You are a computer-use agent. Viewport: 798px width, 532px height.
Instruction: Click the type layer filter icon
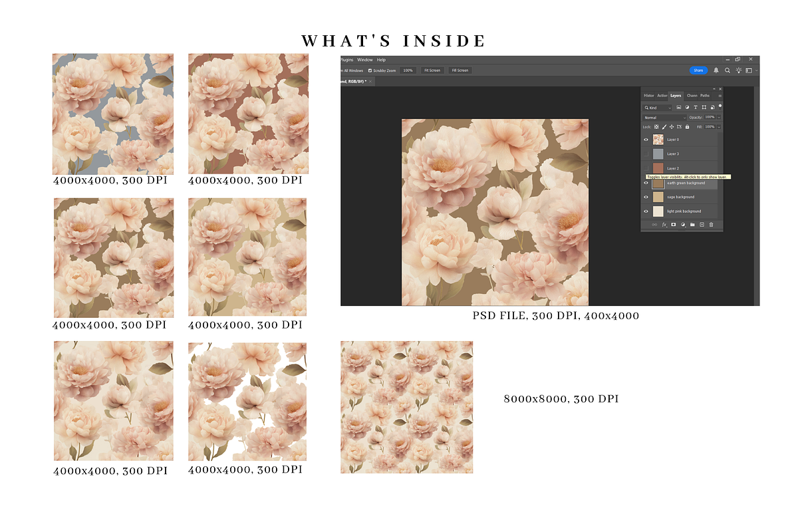(x=696, y=107)
